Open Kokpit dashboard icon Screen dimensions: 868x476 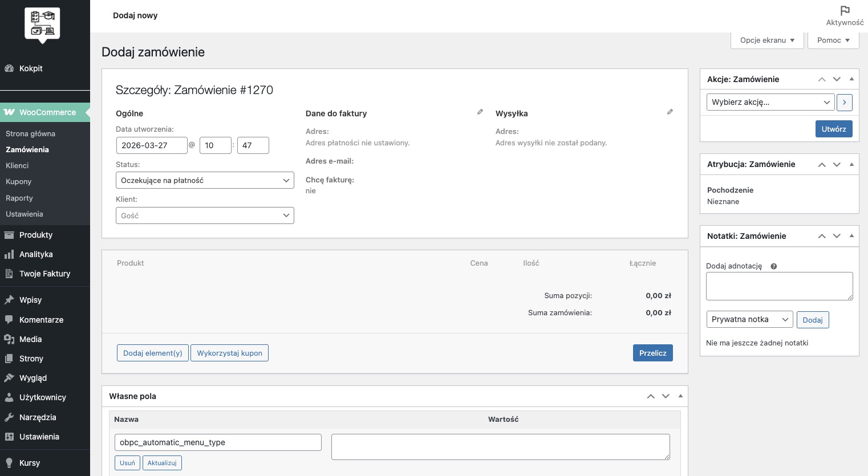click(9, 68)
